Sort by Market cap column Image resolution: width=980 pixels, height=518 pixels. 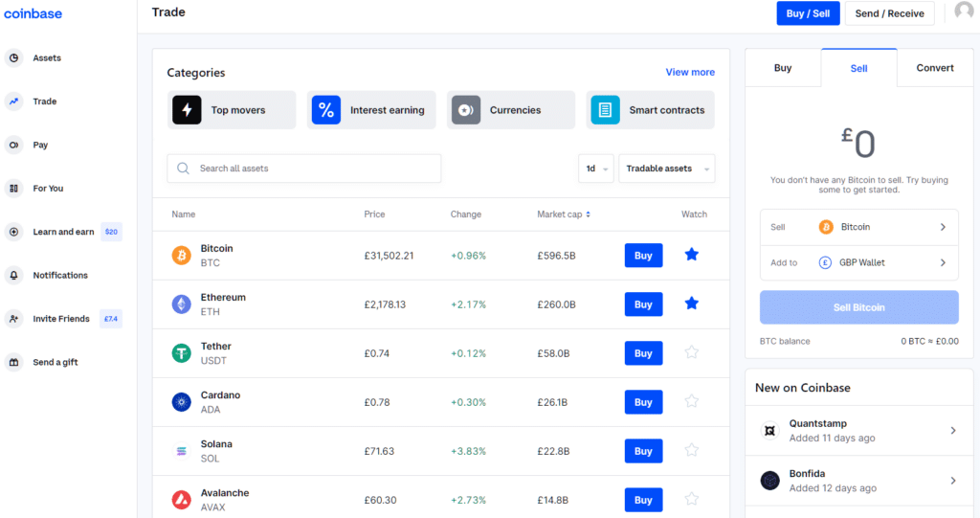point(563,214)
